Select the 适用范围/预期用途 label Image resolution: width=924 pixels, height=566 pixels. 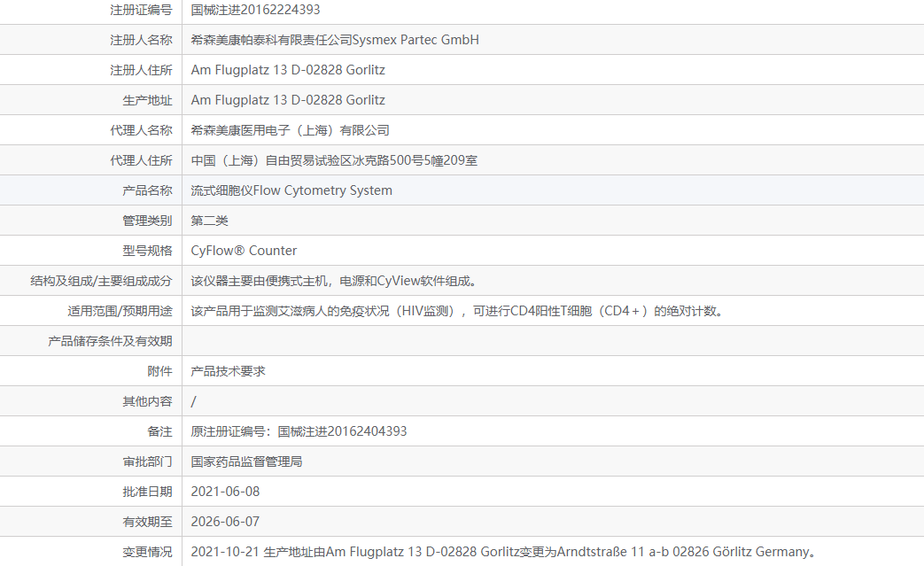click(x=120, y=311)
